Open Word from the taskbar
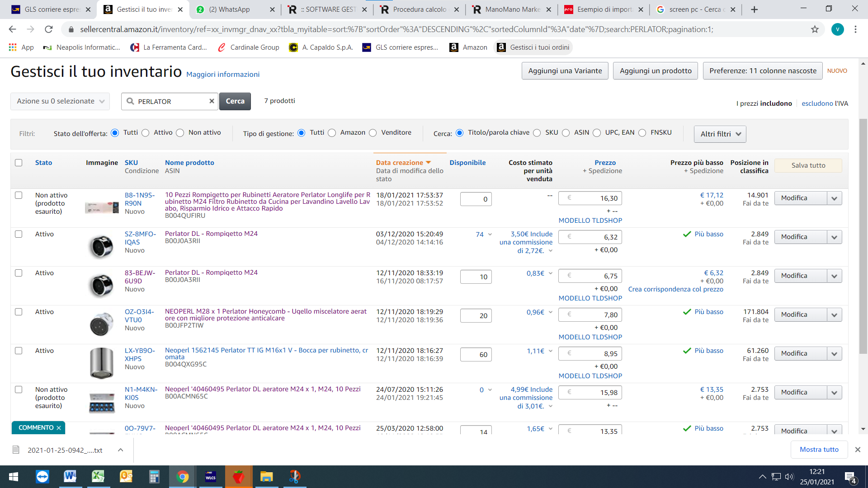This screenshot has height=488, width=868. 70,477
